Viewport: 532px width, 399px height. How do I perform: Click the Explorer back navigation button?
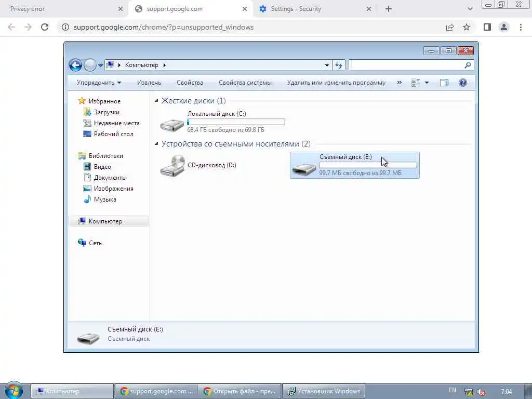[75, 65]
